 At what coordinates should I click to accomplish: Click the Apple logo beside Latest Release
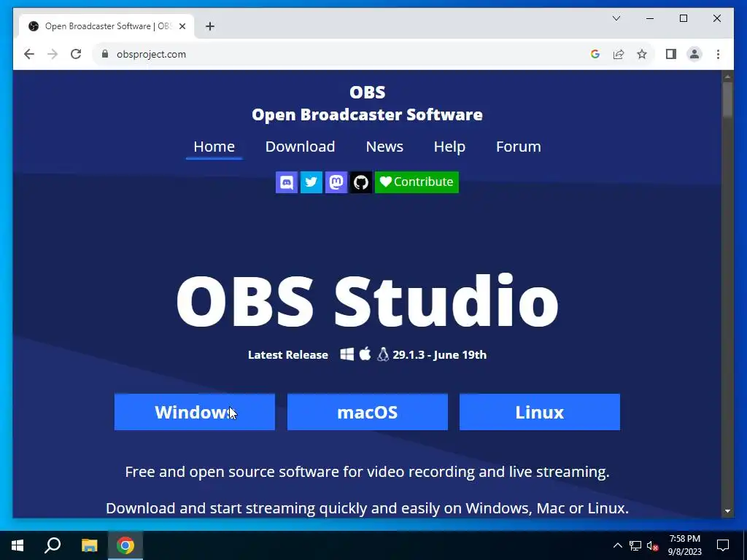[x=365, y=354]
